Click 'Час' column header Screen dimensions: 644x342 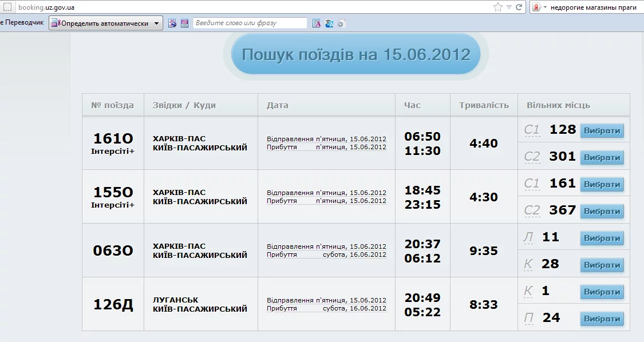[412, 105]
